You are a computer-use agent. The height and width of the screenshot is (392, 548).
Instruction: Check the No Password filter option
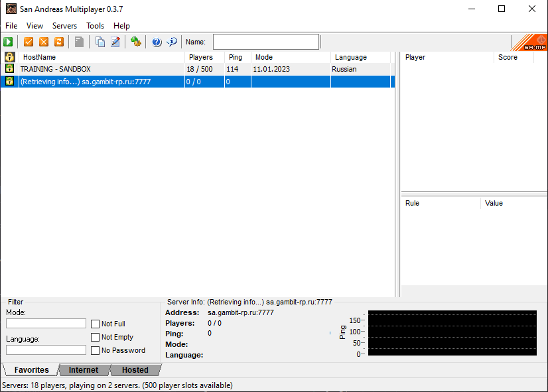96,350
